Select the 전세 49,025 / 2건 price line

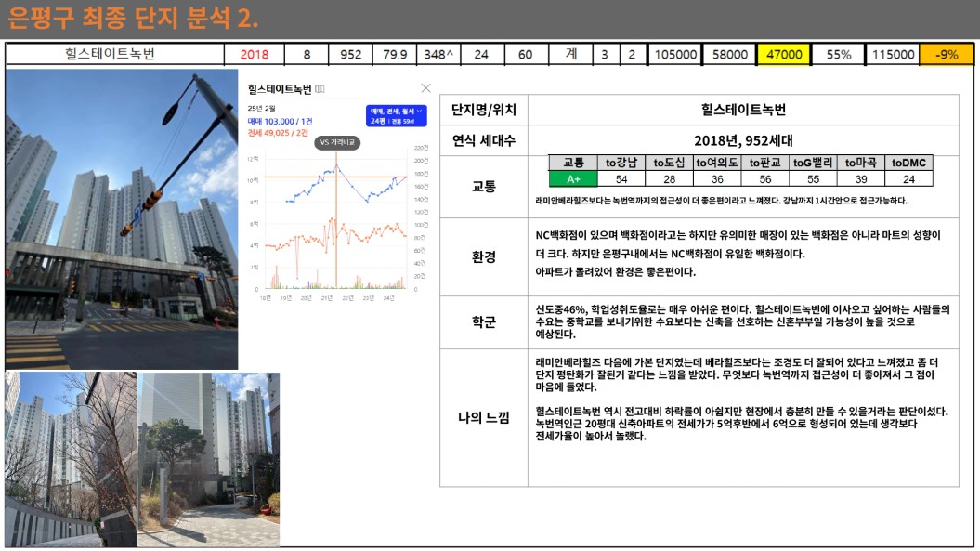[278, 133]
